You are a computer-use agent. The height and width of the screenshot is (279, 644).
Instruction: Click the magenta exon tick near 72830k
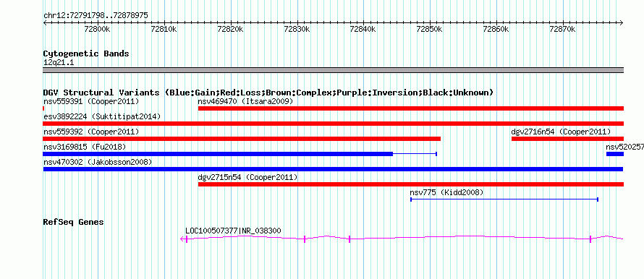click(x=305, y=239)
